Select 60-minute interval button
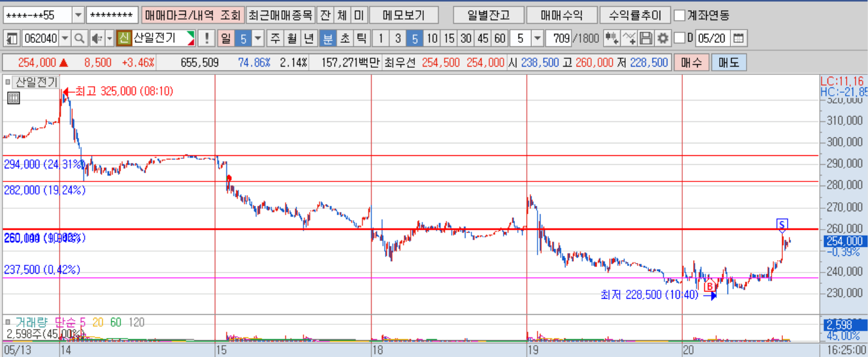The height and width of the screenshot is (357, 868). click(x=500, y=39)
